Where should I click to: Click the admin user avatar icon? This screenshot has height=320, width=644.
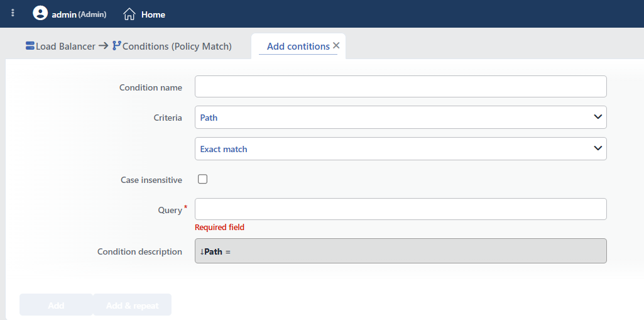[x=40, y=13]
